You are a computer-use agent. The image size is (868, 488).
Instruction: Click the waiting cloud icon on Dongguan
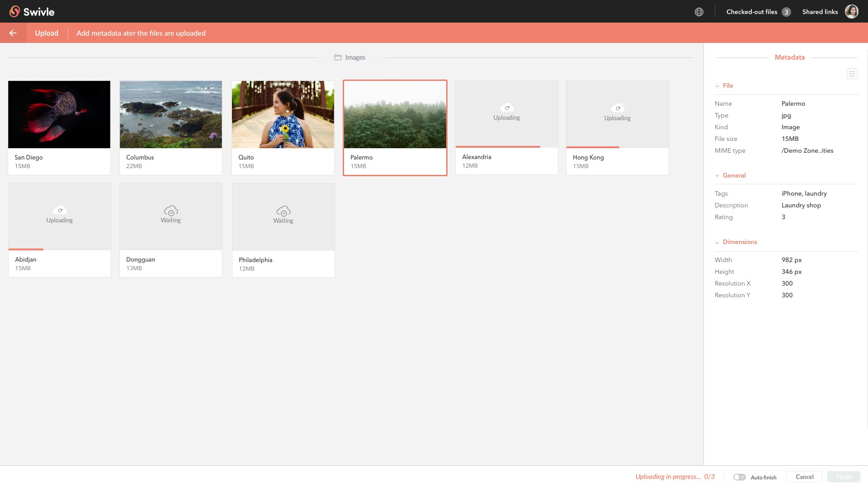[171, 211]
